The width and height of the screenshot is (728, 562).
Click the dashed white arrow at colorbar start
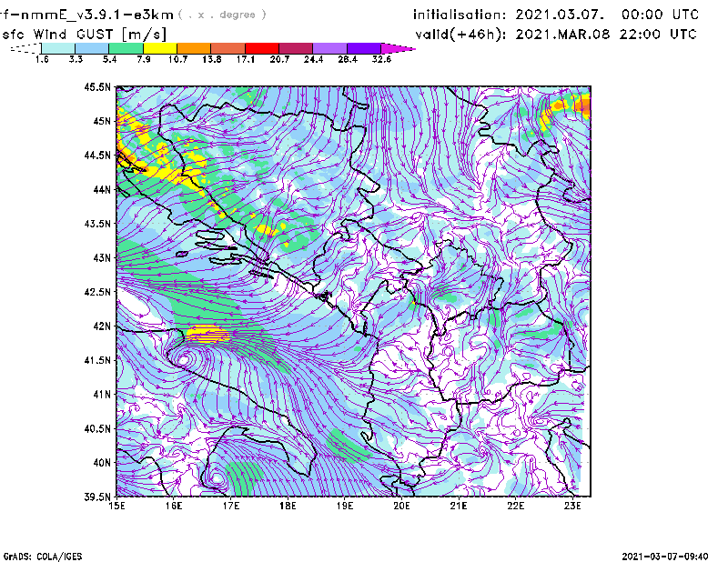[x=25, y=48]
